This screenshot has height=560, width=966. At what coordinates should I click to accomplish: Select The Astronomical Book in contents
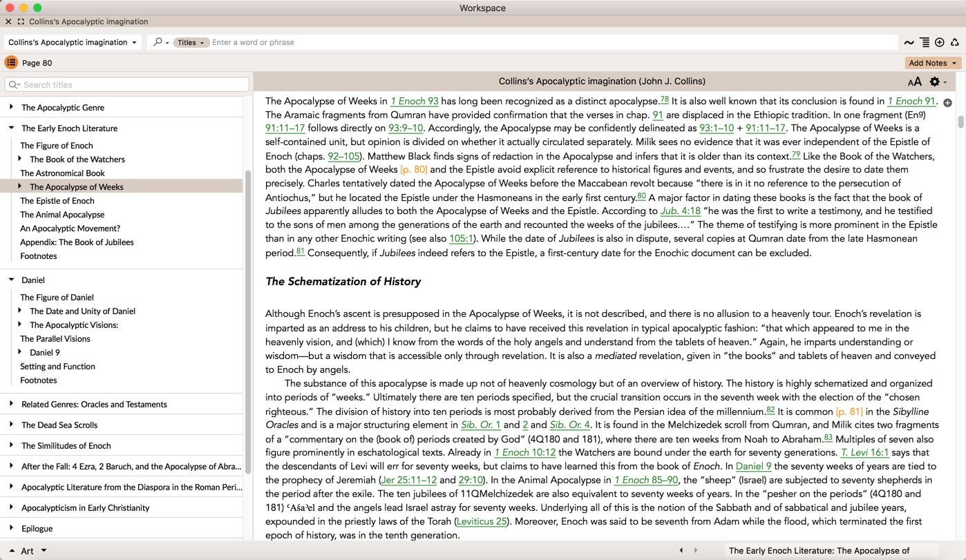(62, 173)
